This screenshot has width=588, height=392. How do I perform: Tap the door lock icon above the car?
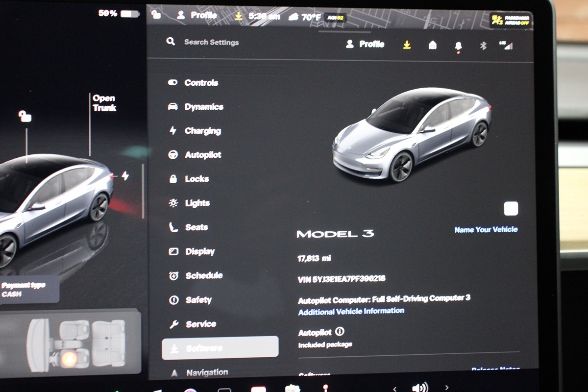click(x=24, y=116)
